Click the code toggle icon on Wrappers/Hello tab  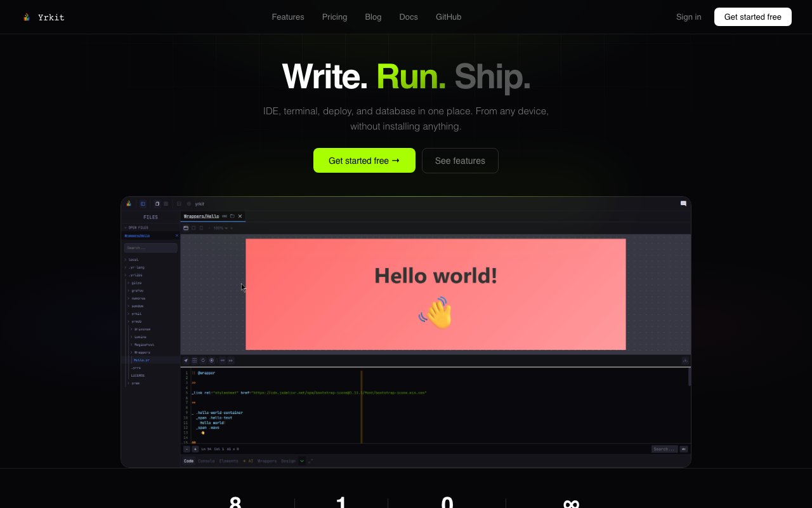pos(225,217)
